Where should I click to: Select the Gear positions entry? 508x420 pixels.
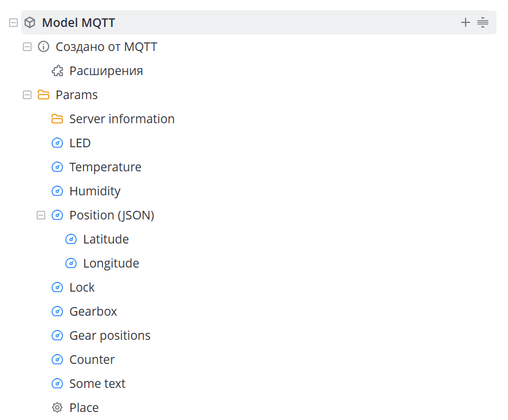point(110,335)
